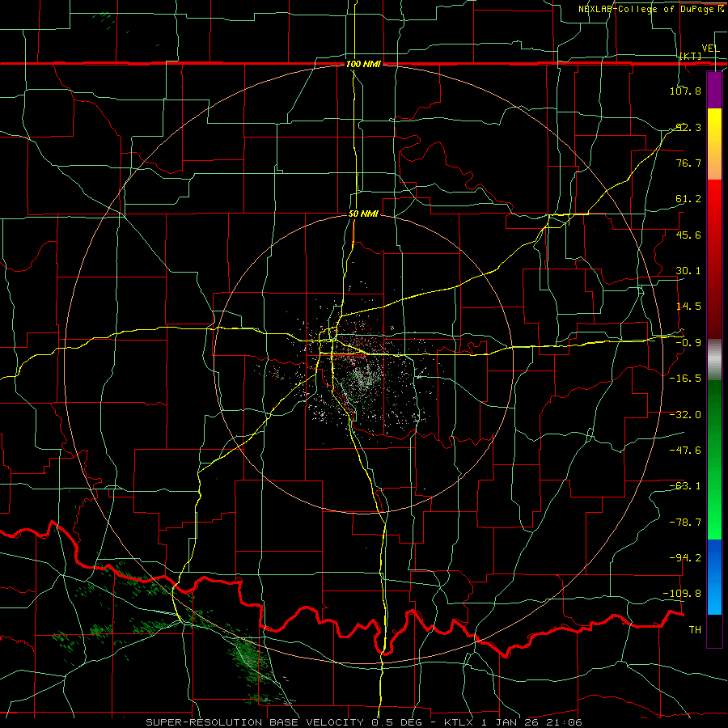Screen dimensions: 728x728
Task: Click the -109.8 value on the velocity scale
Action: click(x=683, y=594)
